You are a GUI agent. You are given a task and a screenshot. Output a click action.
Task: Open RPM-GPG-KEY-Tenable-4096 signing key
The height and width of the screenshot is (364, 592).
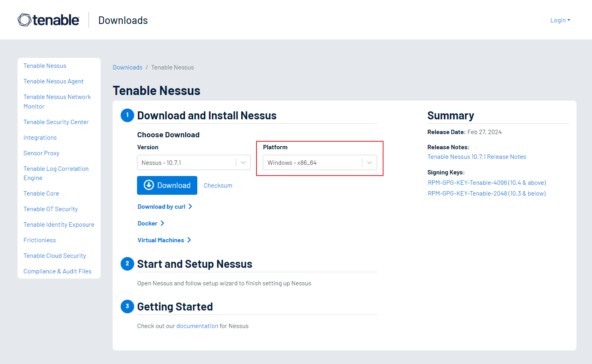487,183
